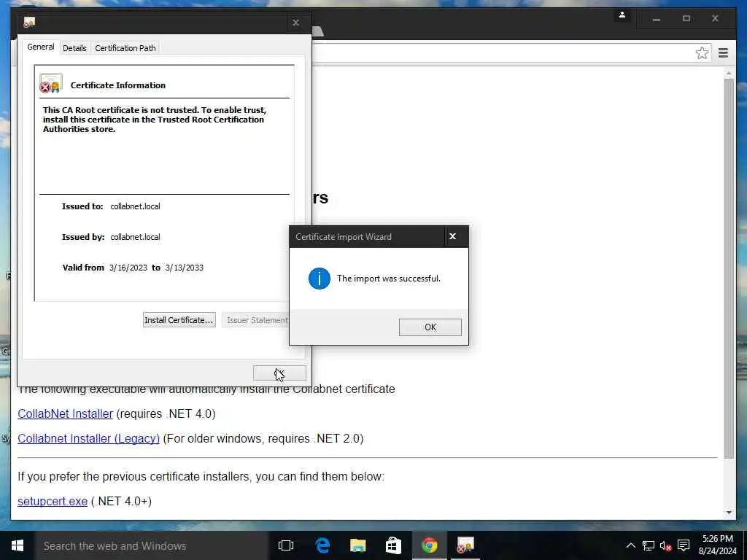This screenshot has width=747, height=560.
Task: Bookmark the page with the star icon
Action: 702,52
